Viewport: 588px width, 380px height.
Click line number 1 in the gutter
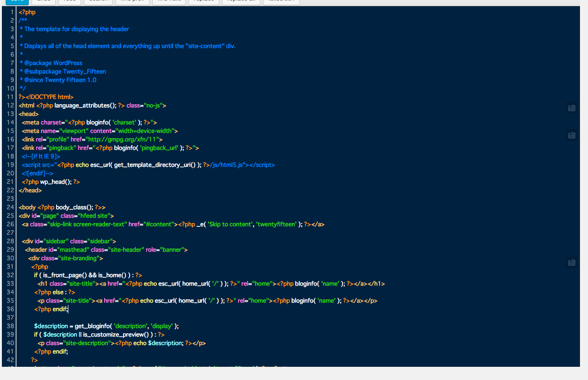click(x=12, y=12)
